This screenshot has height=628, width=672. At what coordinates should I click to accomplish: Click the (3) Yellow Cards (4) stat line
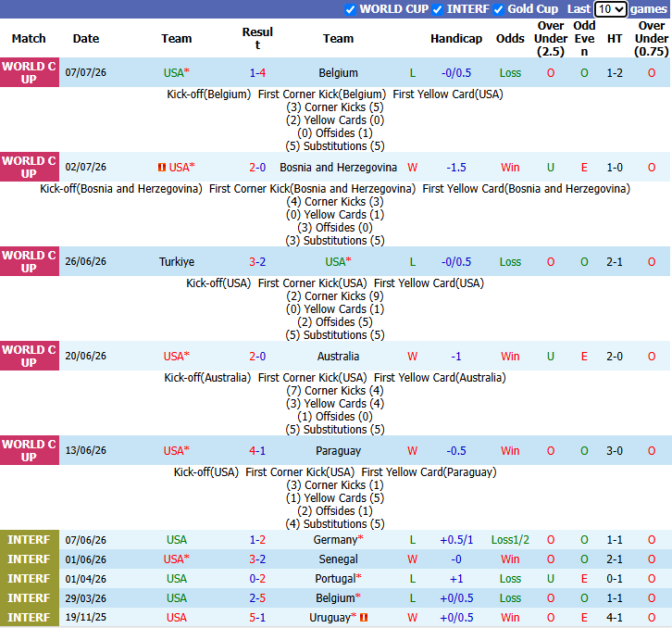pos(335,404)
